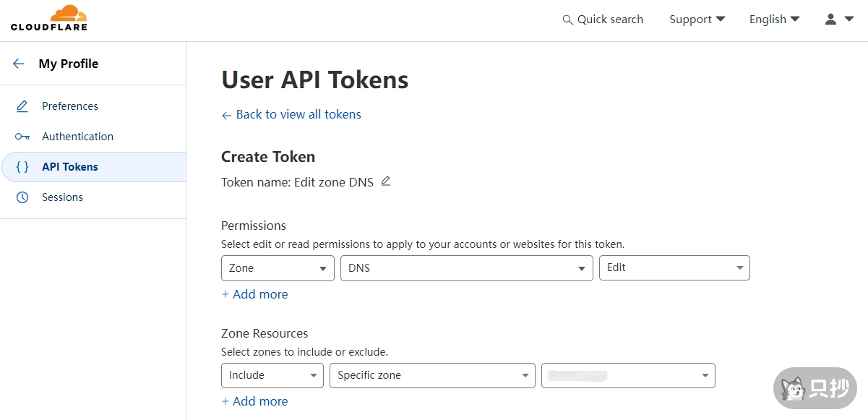
Task: Edit token name using pencil icon
Action: pos(386,181)
